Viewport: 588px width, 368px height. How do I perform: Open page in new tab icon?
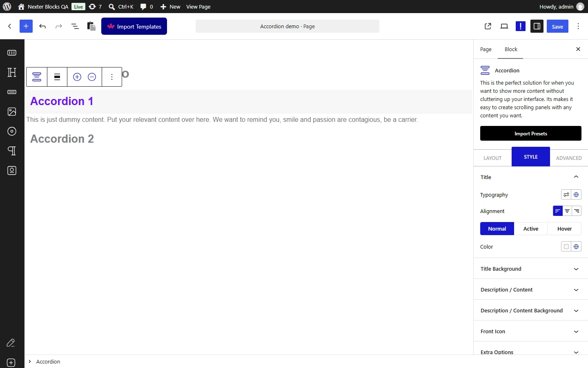(488, 26)
